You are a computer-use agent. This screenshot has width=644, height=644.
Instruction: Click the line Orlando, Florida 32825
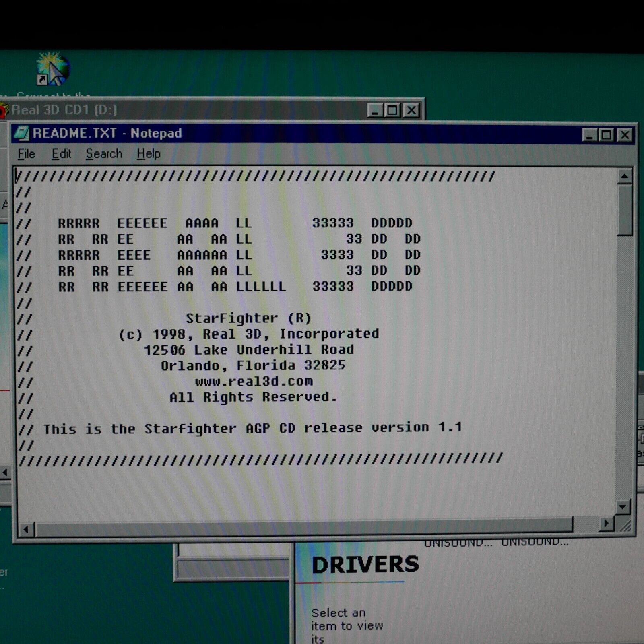[x=253, y=365]
